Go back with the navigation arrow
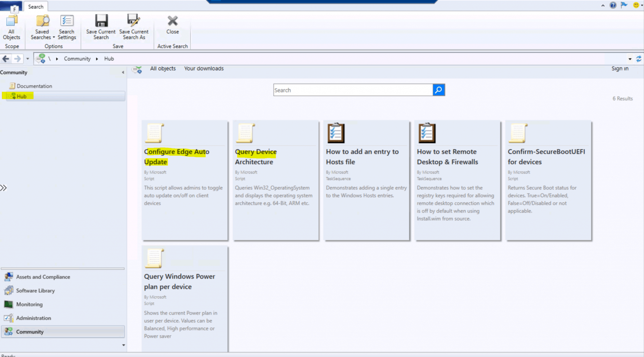The width and height of the screenshot is (644, 357). click(x=5, y=59)
